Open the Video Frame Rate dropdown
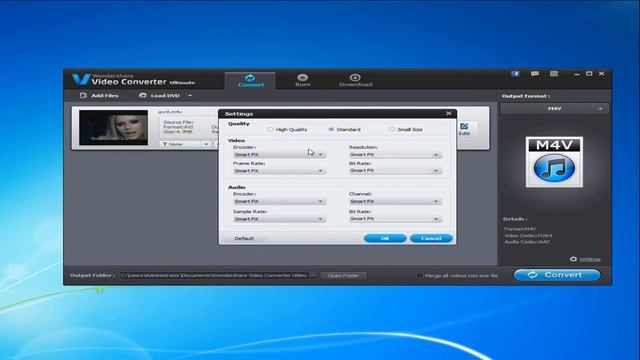This screenshot has height=360, width=640. point(279,171)
